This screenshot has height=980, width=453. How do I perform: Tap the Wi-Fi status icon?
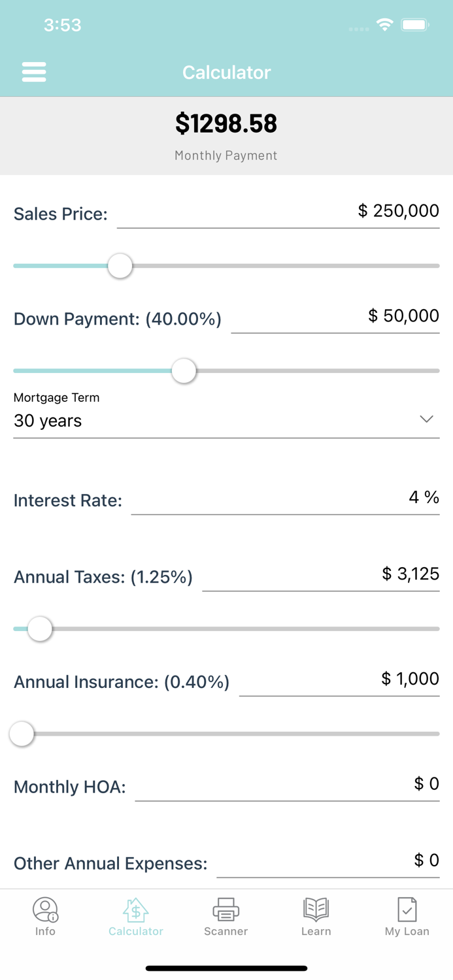tap(384, 24)
